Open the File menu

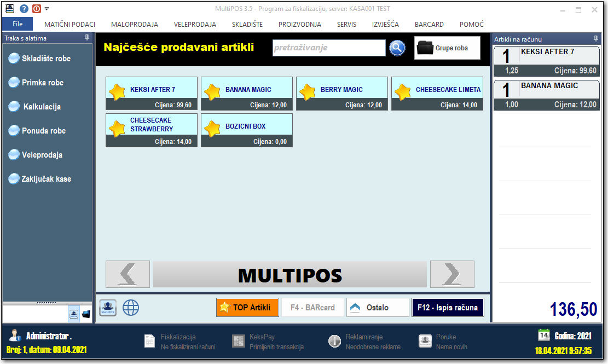coord(18,24)
